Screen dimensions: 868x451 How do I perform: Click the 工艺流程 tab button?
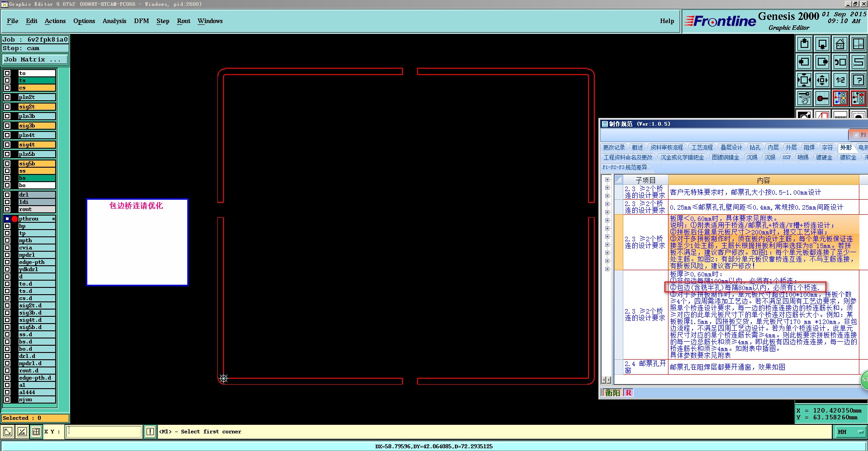coord(702,147)
